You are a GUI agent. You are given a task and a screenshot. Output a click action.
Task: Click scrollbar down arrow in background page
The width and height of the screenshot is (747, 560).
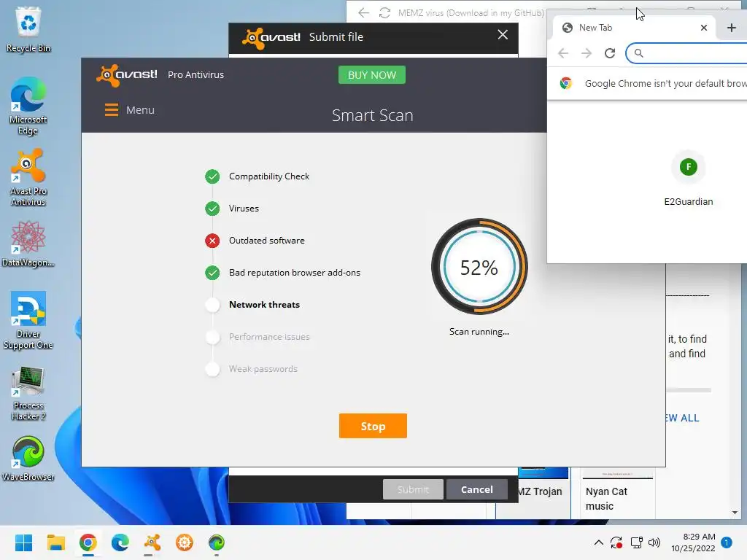pyautogui.click(x=735, y=513)
